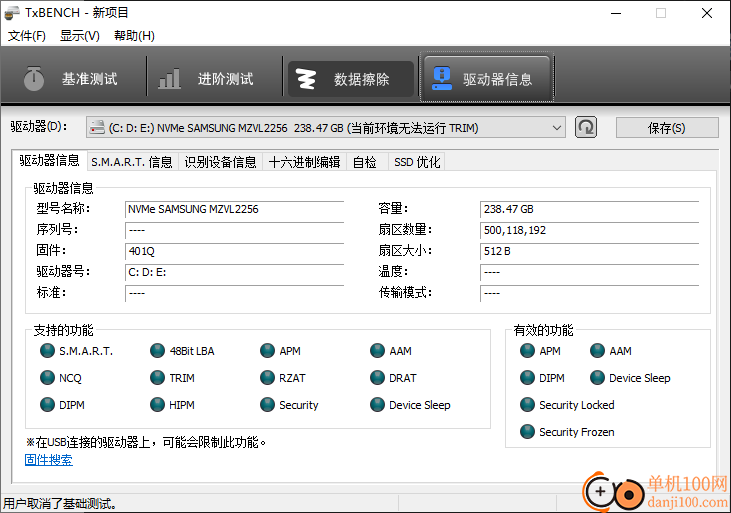Click the supported Device Sleep indicator
The height and width of the screenshot is (513, 731).
pyautogui.click(x=377, y=405)
